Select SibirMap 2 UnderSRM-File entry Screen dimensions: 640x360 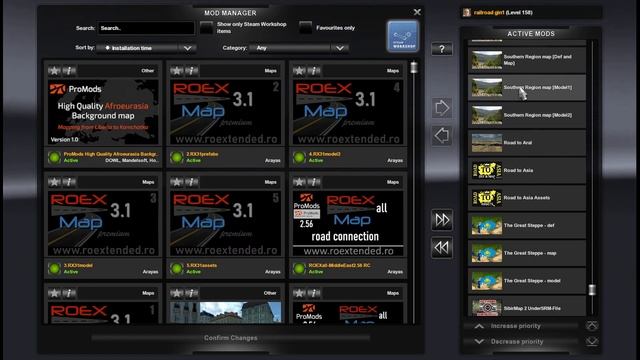(x=527, y=307)
